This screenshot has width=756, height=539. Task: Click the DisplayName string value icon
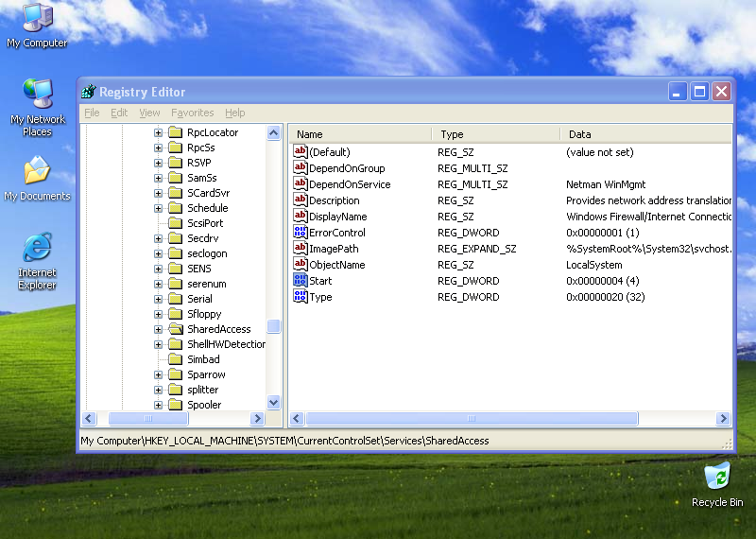coord(300,216)
